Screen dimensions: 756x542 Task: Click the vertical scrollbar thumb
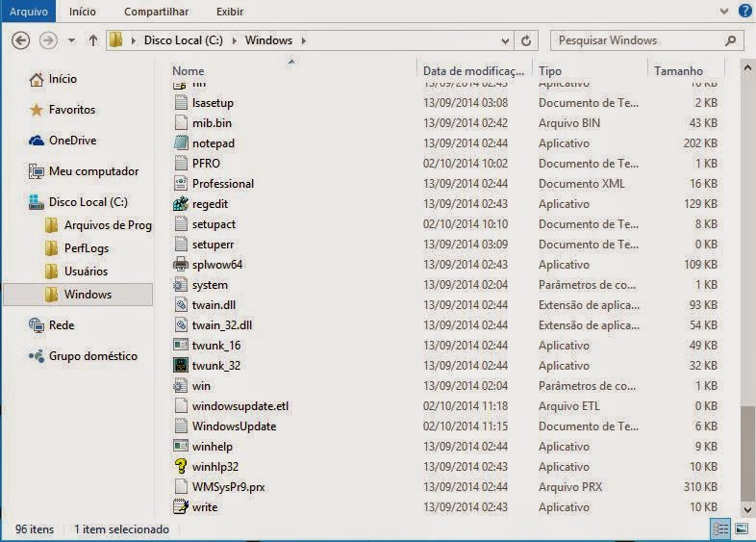[x=747, y=453]
